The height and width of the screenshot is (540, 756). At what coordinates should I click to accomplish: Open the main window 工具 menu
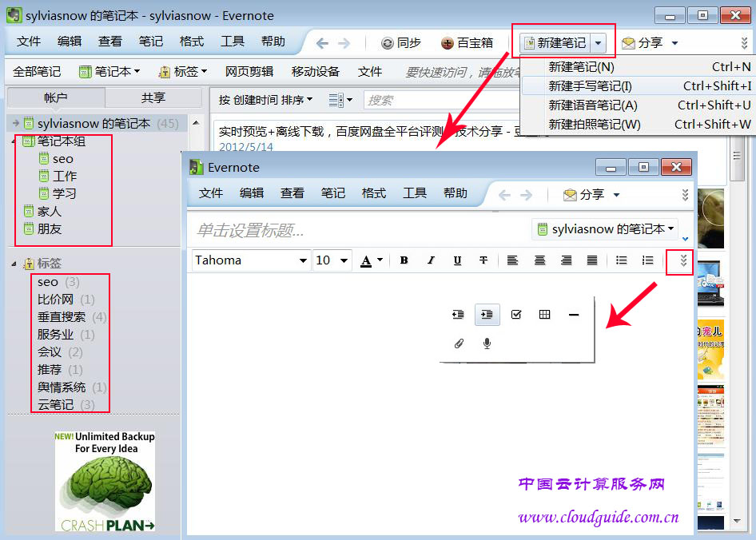[x=233, y=42]
